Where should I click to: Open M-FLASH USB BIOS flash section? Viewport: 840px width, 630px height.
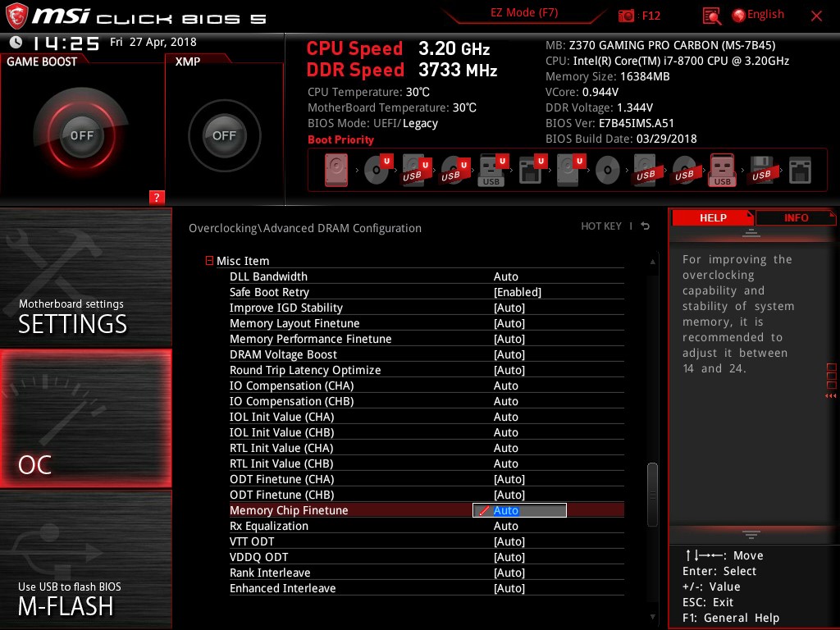click(x=85, y=559)
